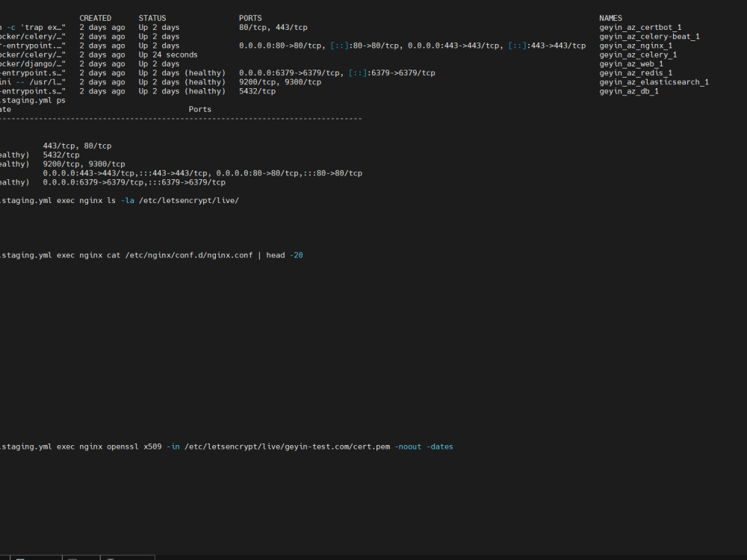Click the 'staging.yml ps' command line
747x560 pixels.
(32, 101)
